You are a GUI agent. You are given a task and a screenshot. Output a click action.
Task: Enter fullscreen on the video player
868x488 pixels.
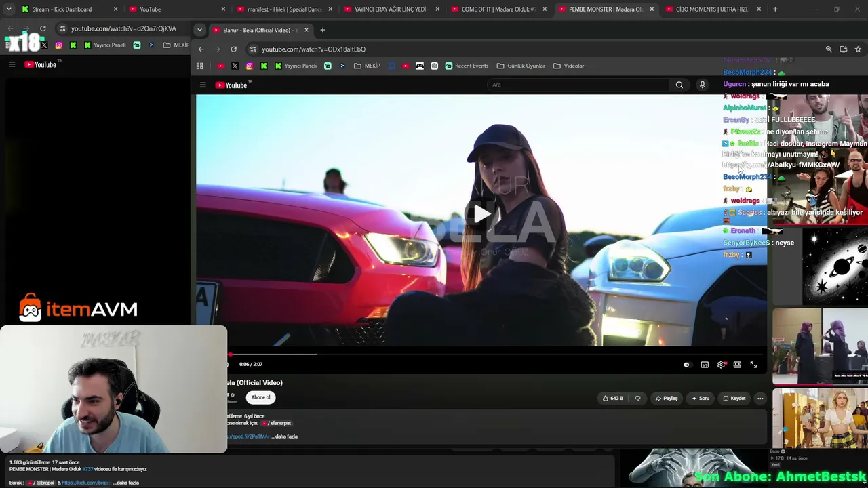(753, 365)
